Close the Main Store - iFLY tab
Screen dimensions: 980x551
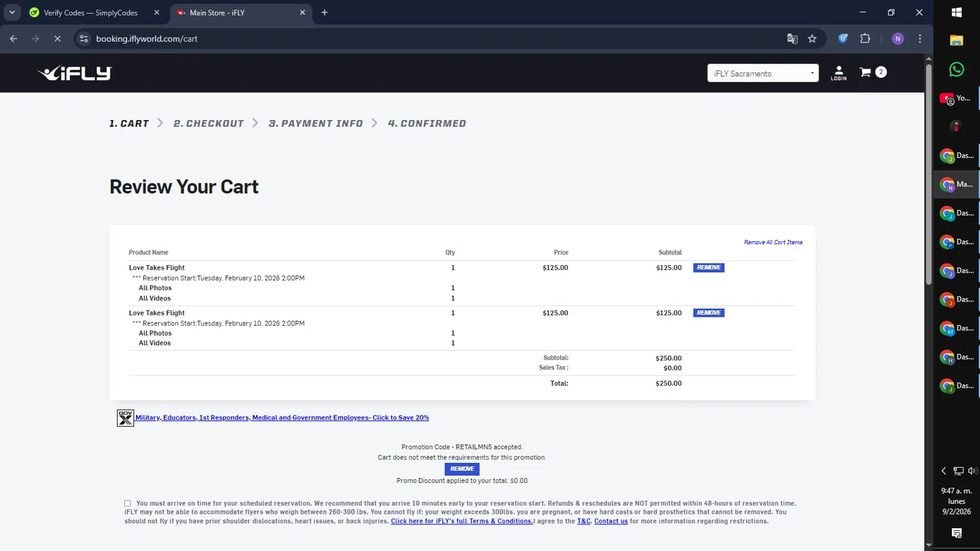[302, 12]
